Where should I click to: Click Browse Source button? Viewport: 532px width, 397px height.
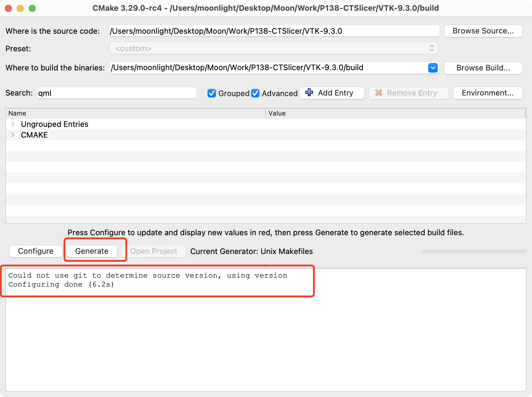(483, 31)
